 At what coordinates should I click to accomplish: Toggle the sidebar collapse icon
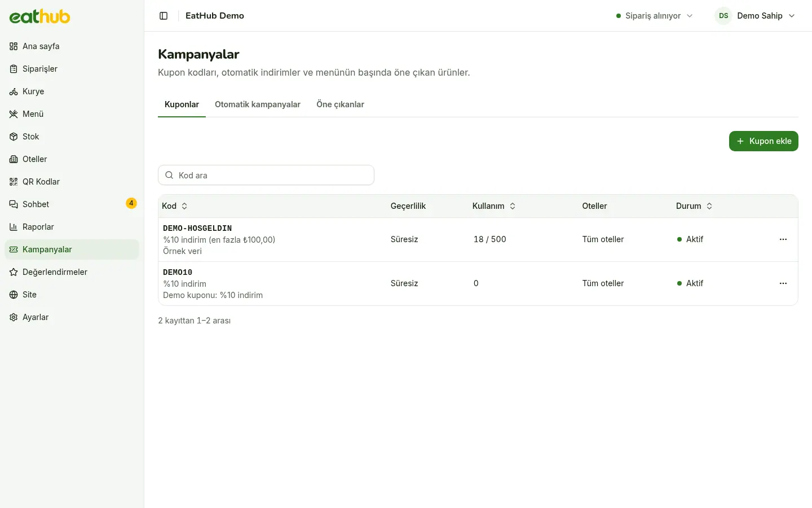tap(164, 16)
